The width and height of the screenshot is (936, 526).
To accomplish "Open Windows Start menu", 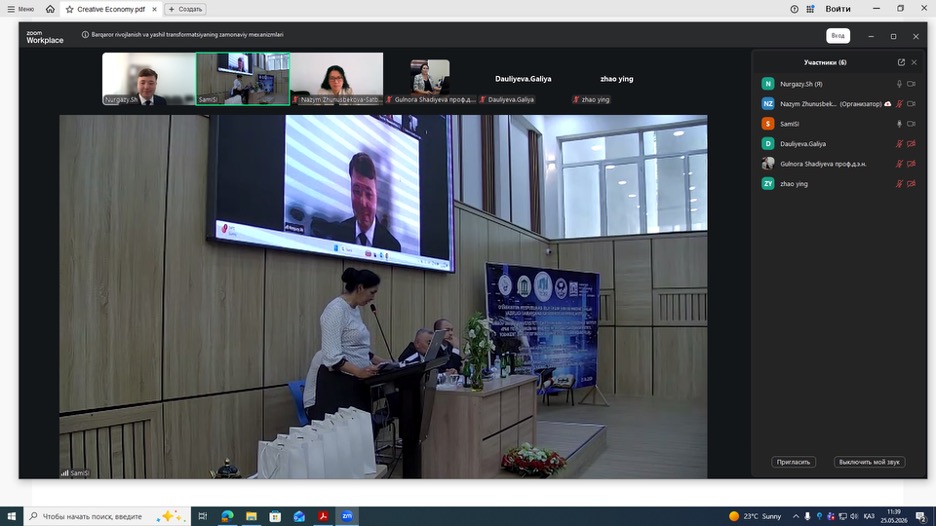I will point(11,516).
